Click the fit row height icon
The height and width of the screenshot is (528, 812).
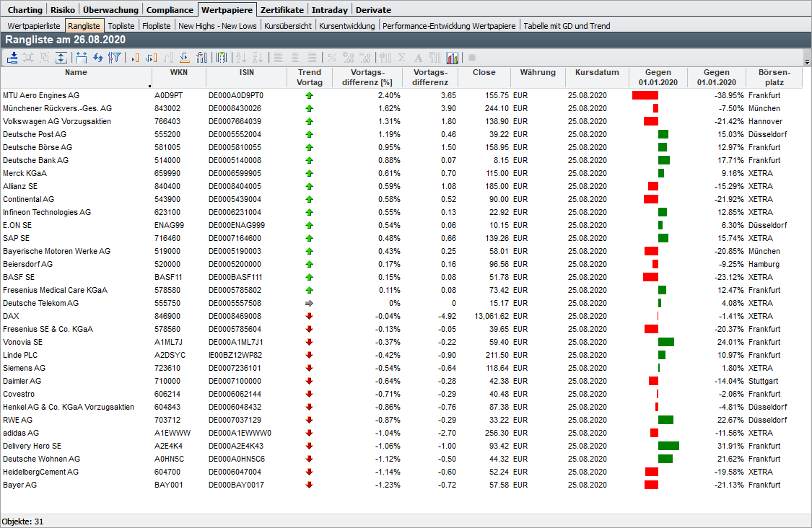pyautogui.click(x=61, y=58)
